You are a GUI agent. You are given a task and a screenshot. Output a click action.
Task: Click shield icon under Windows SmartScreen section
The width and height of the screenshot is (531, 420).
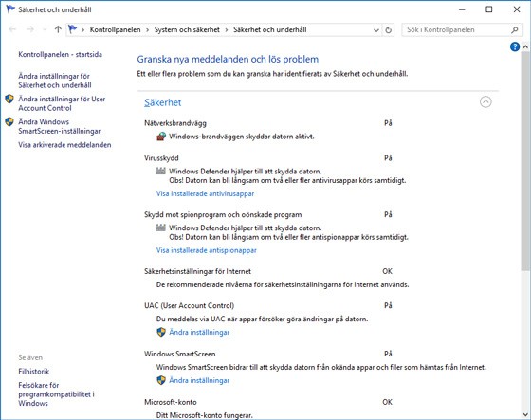click(x=161, y=380)
